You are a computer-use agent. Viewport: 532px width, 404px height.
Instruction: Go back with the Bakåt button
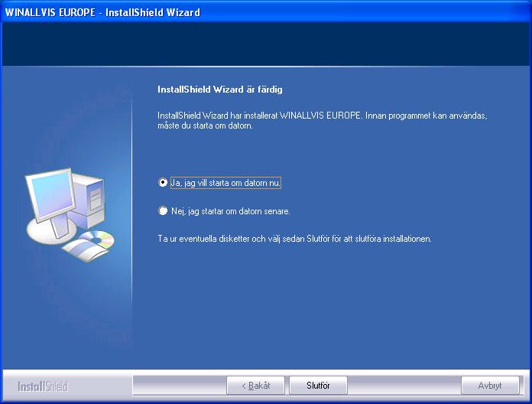(x=255, y=386)
